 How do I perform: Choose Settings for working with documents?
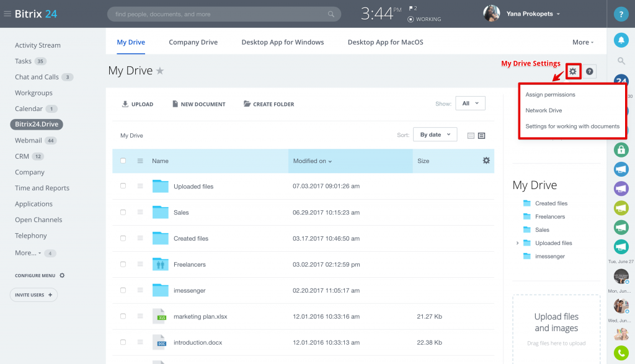[572, 127]
